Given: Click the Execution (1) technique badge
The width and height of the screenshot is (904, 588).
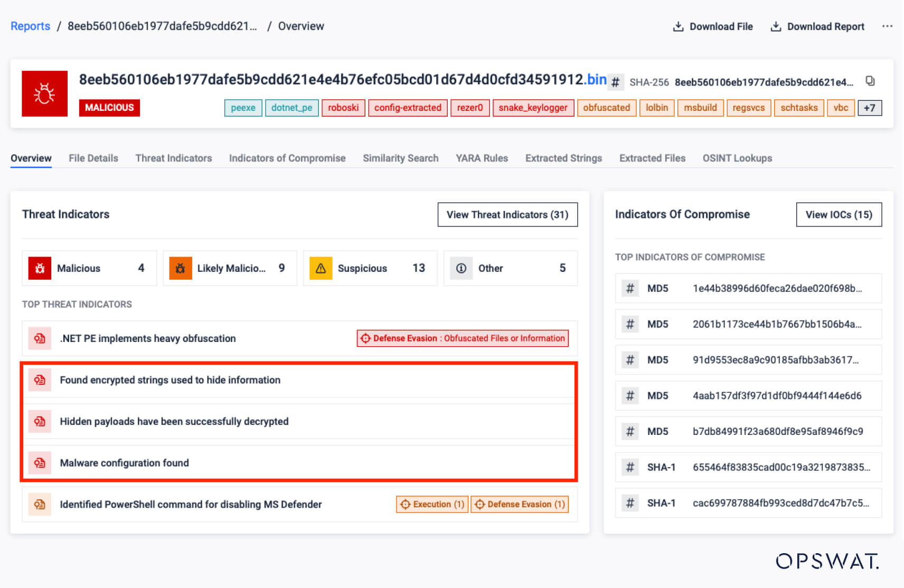Looking at the screenshot, I should click(x=432, y=504).
